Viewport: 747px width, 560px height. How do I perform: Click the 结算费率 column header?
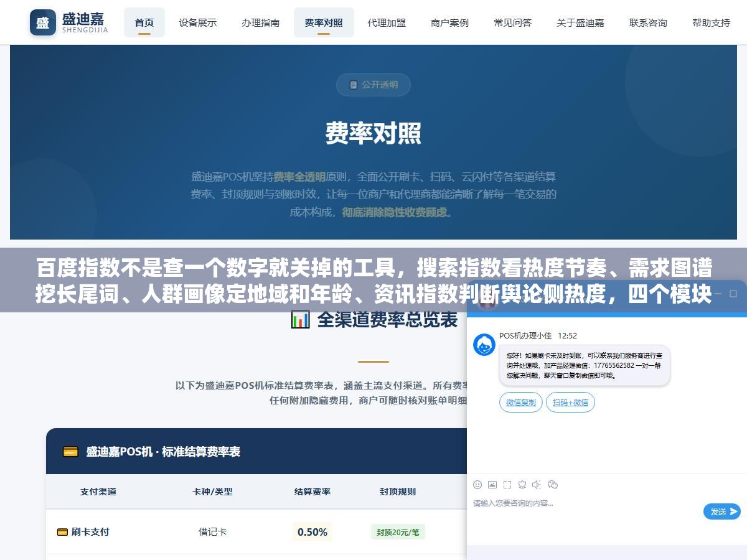coord(312,492)
